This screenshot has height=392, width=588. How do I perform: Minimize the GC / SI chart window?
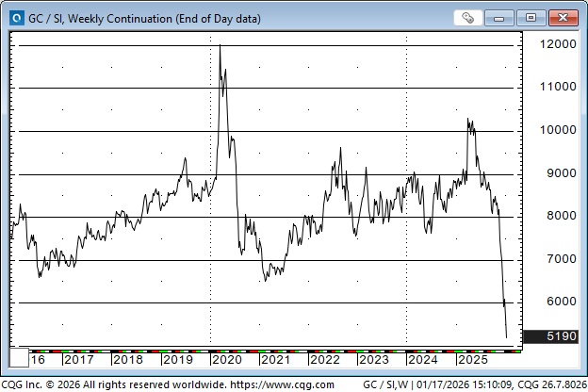coord(502,18)
